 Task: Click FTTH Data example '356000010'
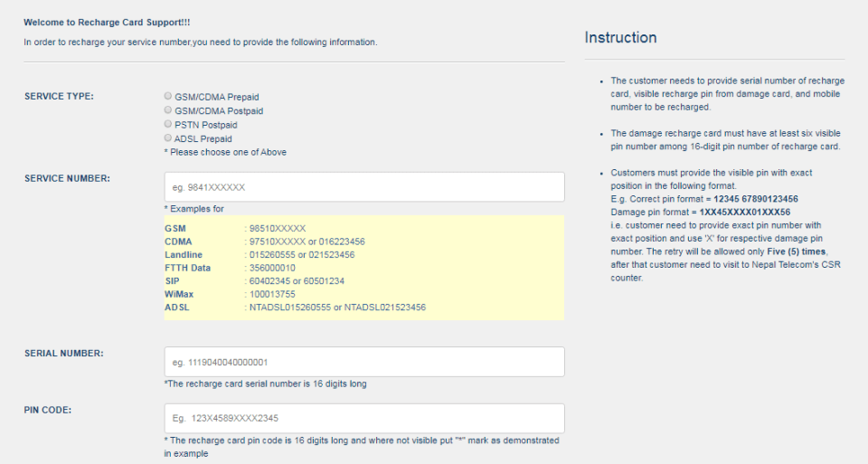[272, 268]
